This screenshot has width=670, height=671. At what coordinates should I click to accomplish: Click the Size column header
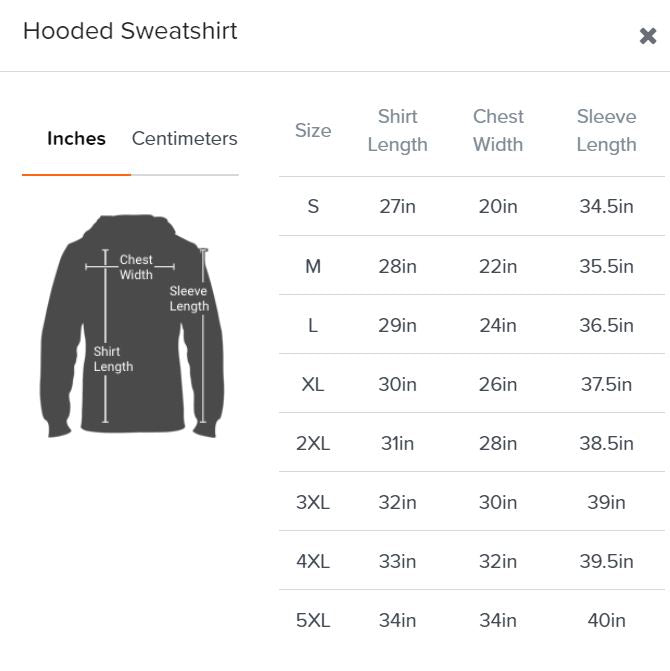(x=313, y=130)
